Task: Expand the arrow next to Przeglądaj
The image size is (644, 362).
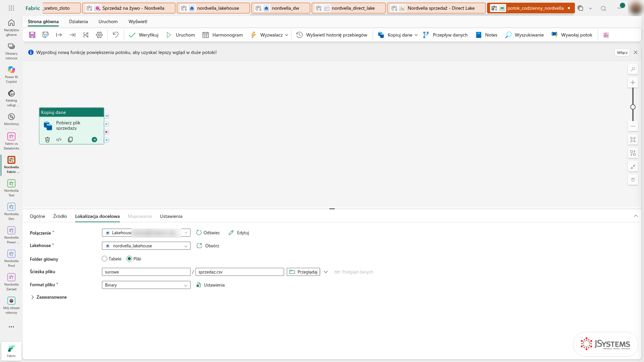Action: tap(326, 272)
